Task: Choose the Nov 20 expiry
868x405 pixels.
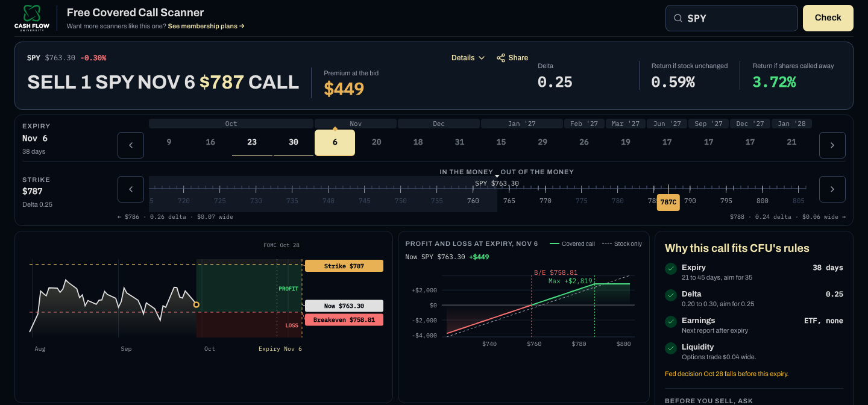Action: point(377,143)
